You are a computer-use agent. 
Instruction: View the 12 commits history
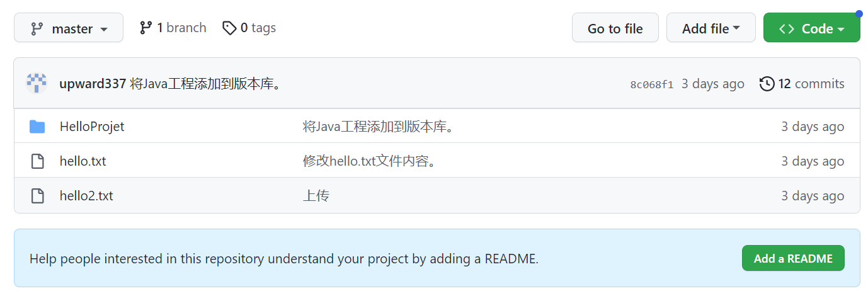(x=802, y=84)
